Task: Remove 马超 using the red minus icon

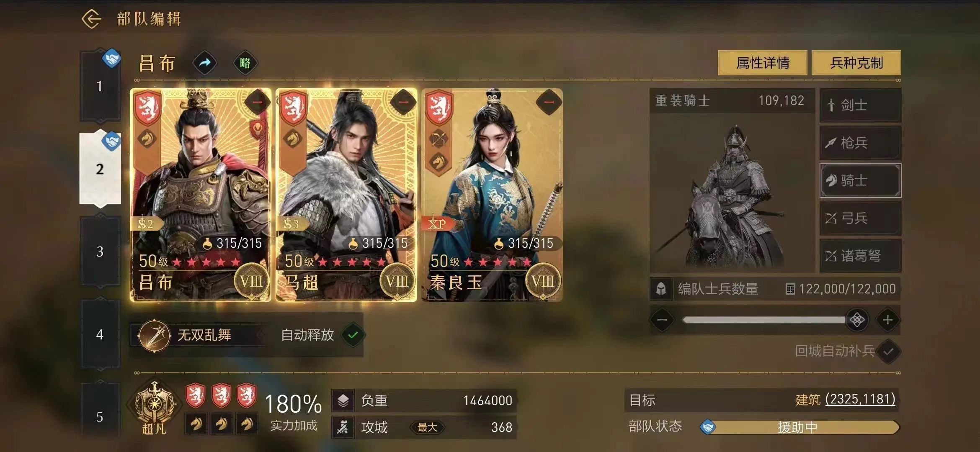Action: click(403, 102)
